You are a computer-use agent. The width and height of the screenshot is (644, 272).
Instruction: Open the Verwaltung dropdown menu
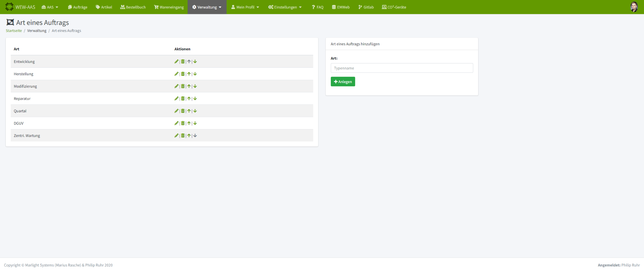coord(207,7)
